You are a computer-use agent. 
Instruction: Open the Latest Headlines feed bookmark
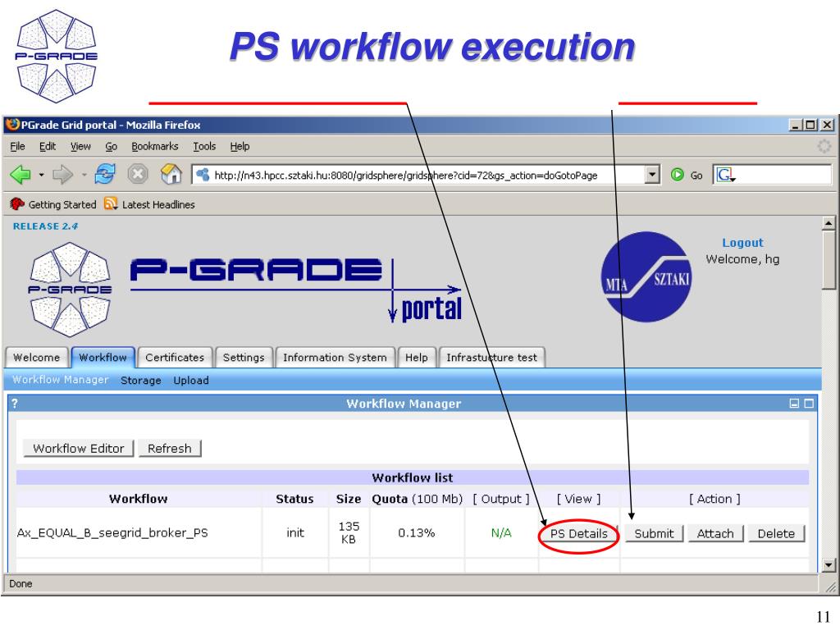(x=149, y=204)
